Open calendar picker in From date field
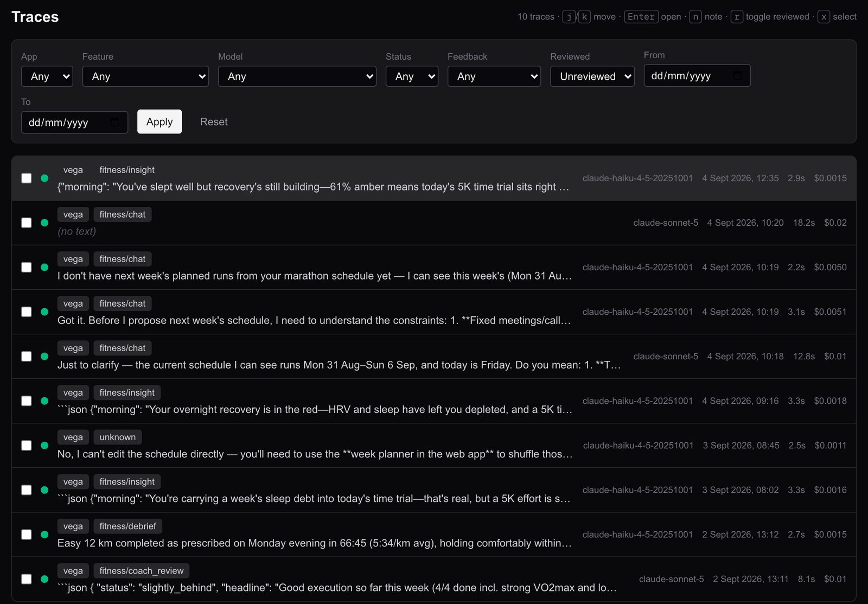The height and width of the screenshot is (604, 868). pos(737,75)
